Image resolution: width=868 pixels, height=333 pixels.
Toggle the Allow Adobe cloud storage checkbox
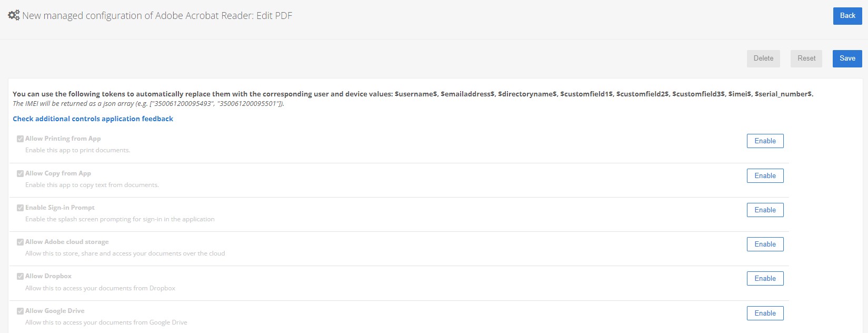(x=20, y=242)
